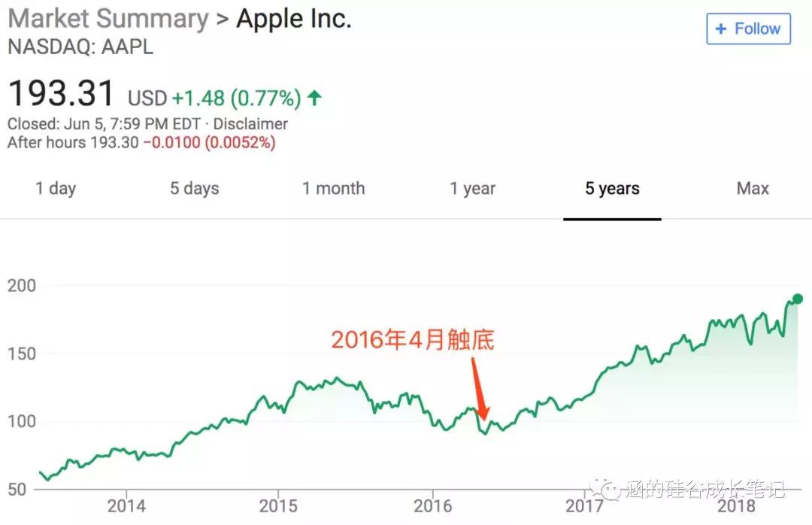Click the 2014 x-axis label
This screenshot has height=525, width=812.
coord(126,505)
